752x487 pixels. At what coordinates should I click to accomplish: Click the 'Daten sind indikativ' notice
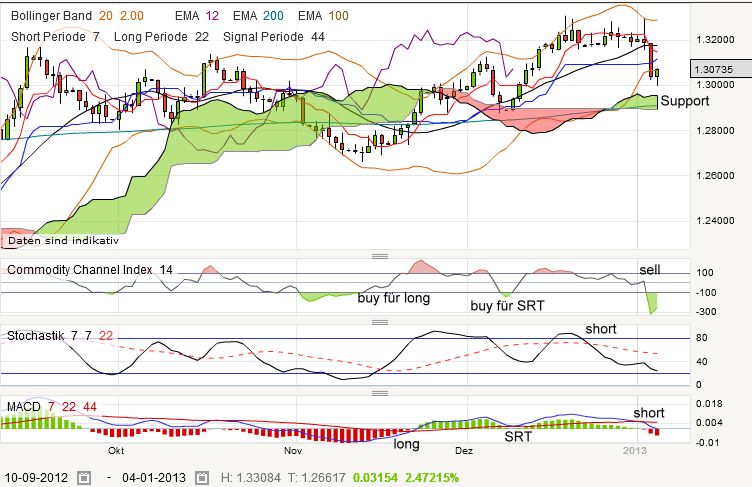pos(63,240)
